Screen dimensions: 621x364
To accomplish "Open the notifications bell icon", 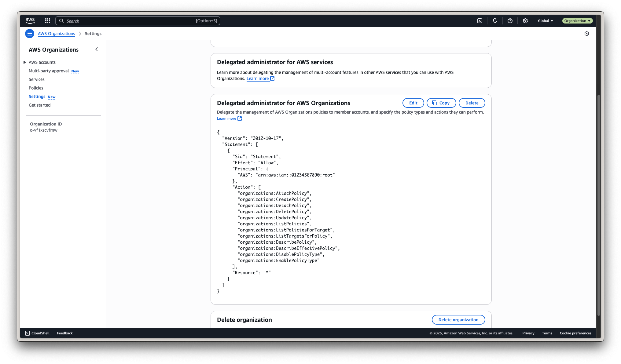I will click(x=495, y=21).
